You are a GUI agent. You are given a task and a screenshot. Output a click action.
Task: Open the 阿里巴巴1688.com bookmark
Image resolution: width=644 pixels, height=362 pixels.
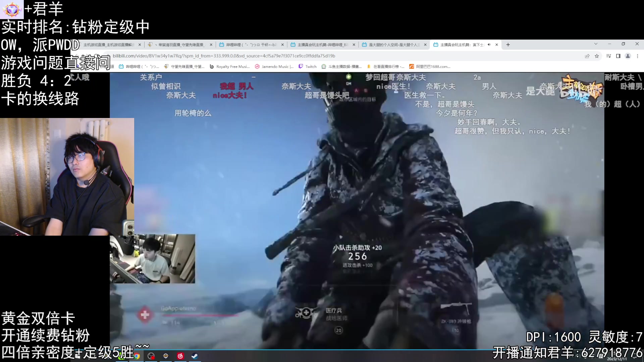click(430, 66)
